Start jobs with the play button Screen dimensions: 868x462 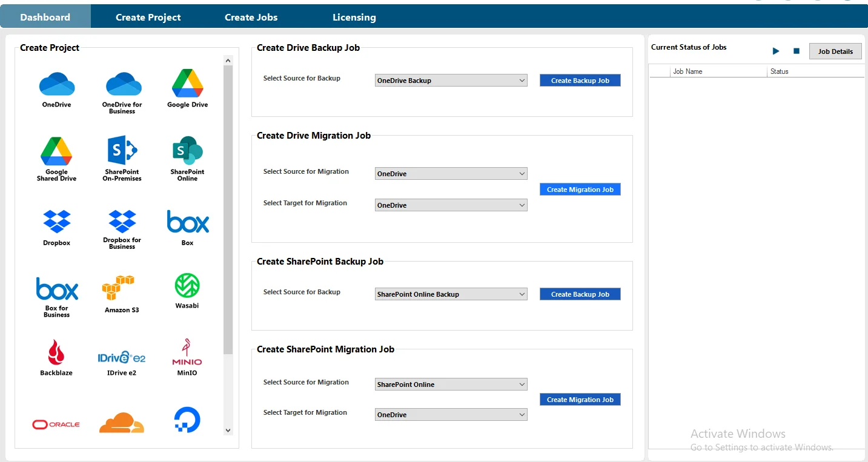click(x=776, y=51)
